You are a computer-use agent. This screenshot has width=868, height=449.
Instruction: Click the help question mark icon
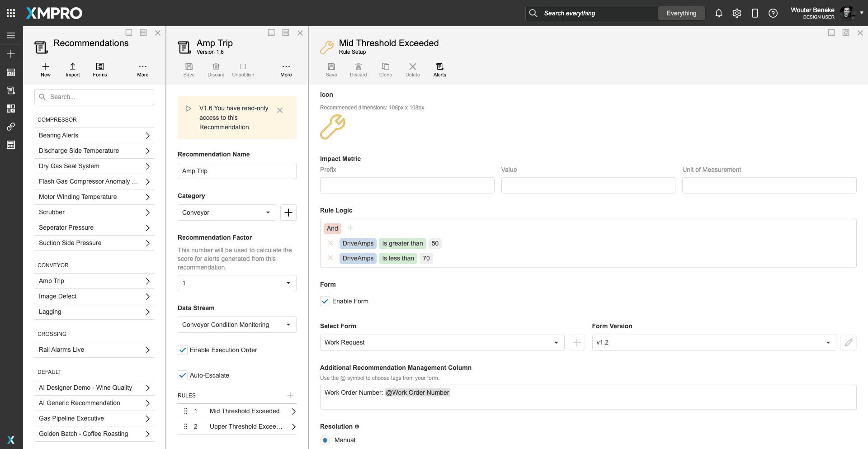pos(773,13)
